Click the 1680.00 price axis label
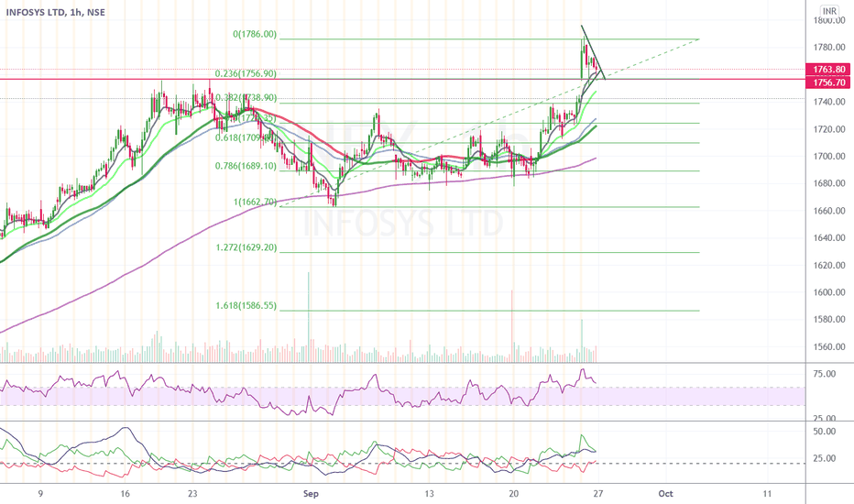 pos(829,183)
